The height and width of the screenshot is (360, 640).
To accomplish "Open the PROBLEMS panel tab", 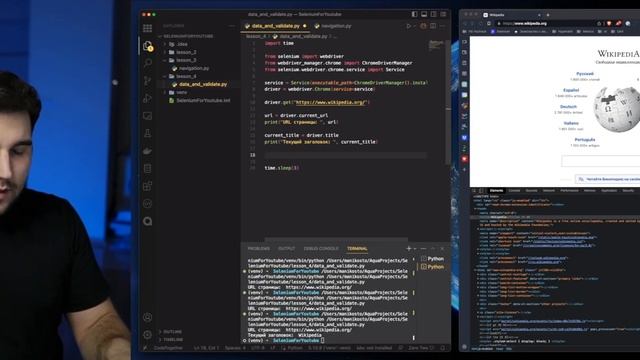I will pyautogui.click(x=259, y=249).
